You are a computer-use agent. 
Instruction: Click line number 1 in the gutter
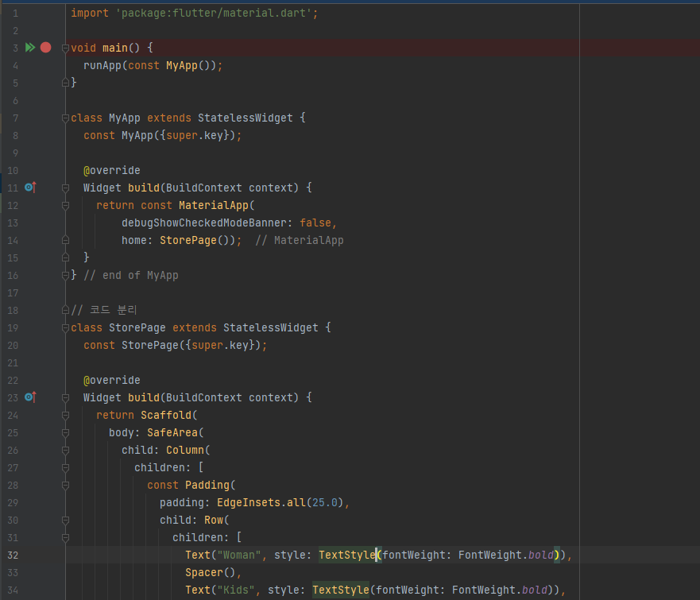point(15,14)
